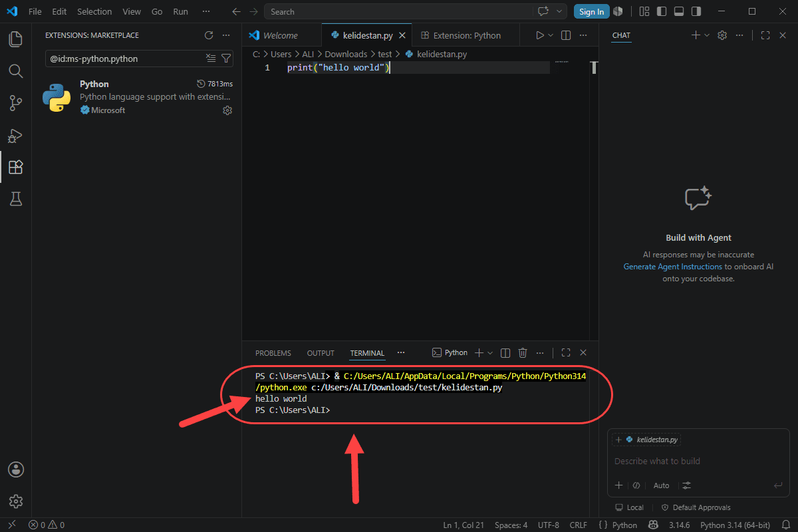Image resolution: width=798 pixels, height=532 pixels.
Task: Open the File menu
Action: 35,11
